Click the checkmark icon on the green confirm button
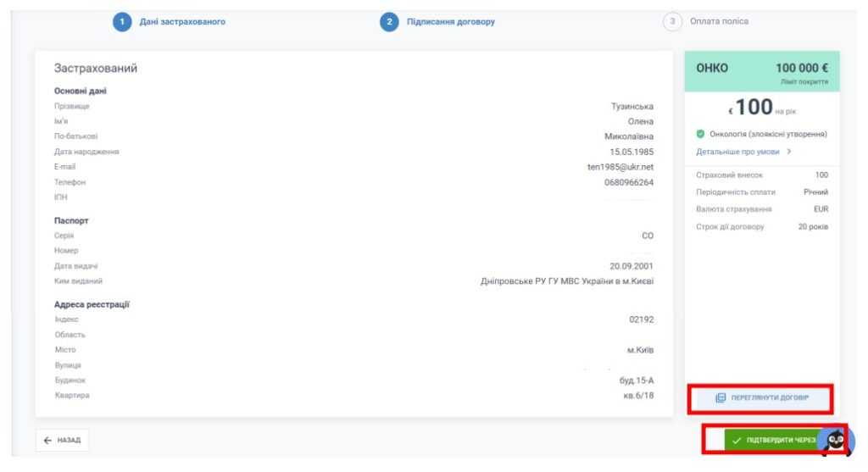The image size is (868, 472). point(737,441)
